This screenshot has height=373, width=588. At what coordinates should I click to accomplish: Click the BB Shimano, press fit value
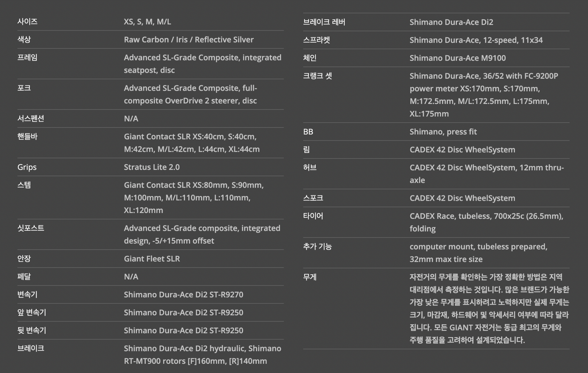coord(443,132)
